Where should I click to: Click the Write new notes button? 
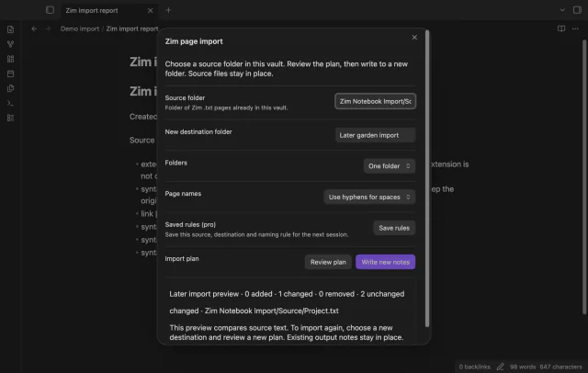(386, 262)
